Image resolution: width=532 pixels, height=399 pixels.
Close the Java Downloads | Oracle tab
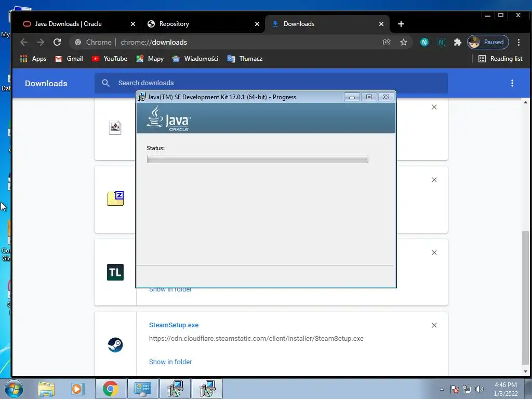(133, 24)
